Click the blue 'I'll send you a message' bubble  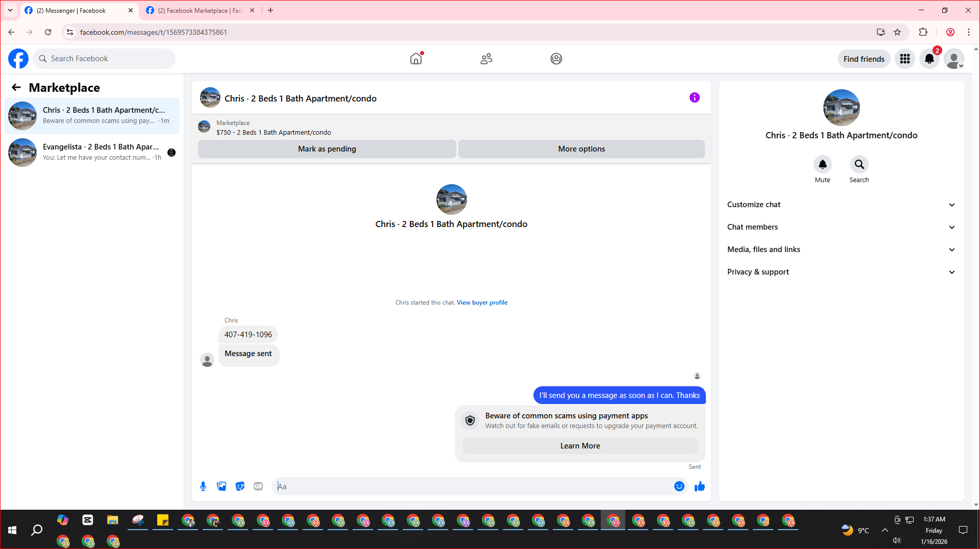coord(619,395)
